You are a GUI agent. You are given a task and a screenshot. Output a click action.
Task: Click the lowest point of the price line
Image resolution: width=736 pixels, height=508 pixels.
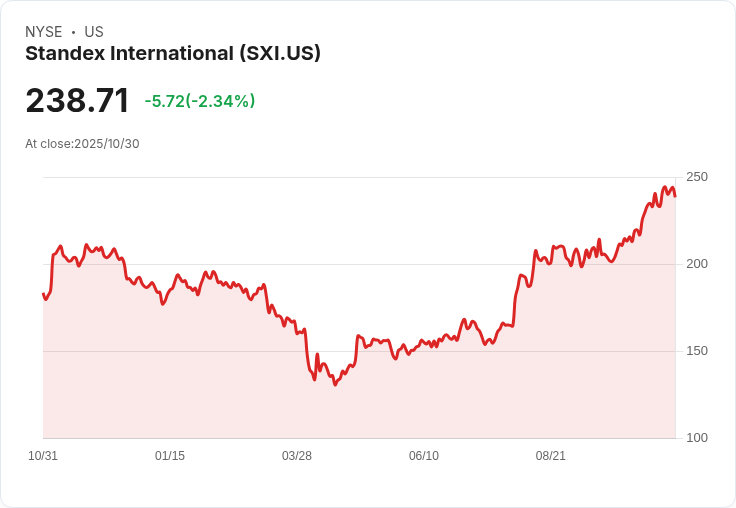tap(335, 385)
